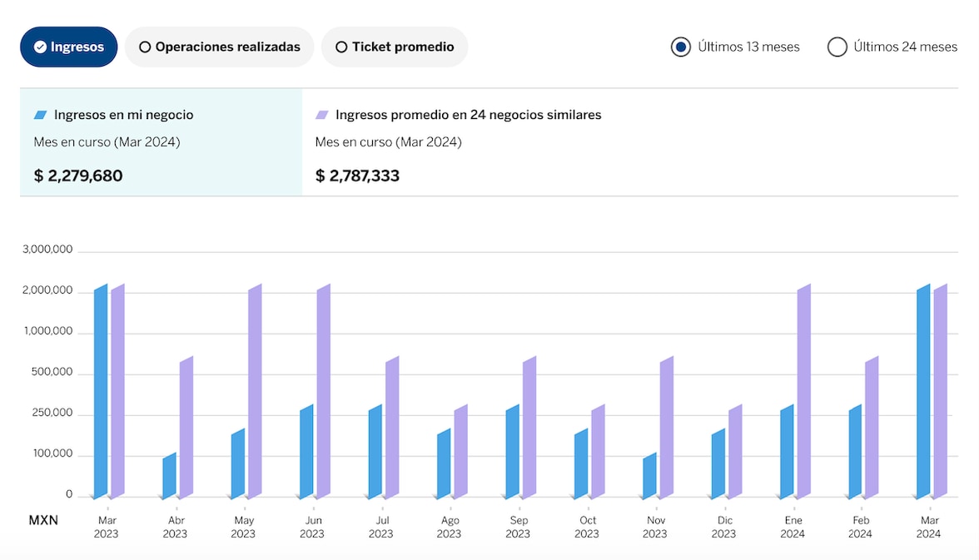Click purple legend icon for negocios similares

pyautogui.click(x=321, y=115)
